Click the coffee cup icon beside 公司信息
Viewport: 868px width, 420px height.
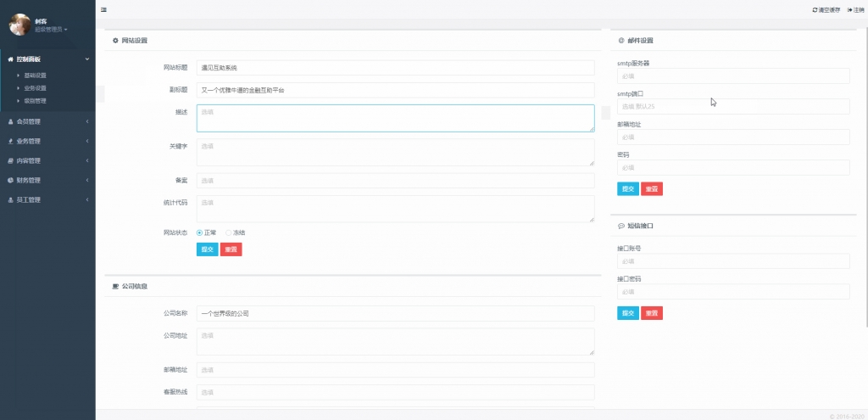(x=115, y=287)
